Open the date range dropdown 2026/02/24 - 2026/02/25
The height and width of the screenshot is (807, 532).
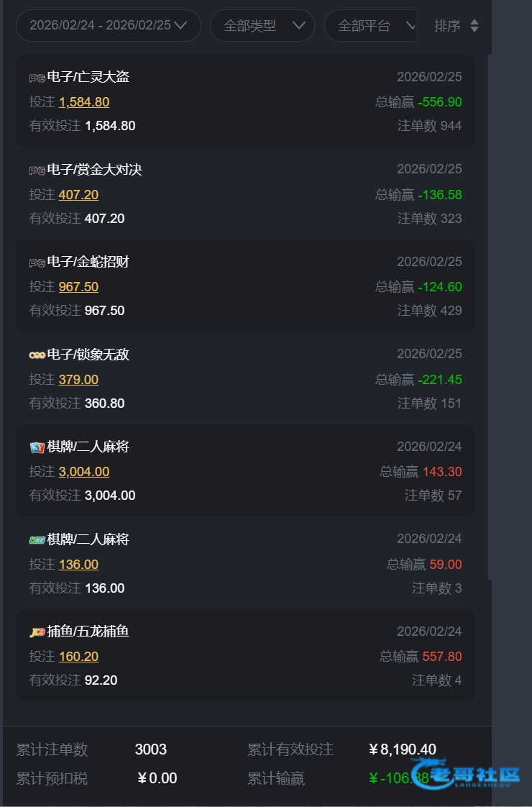(108, 26)
